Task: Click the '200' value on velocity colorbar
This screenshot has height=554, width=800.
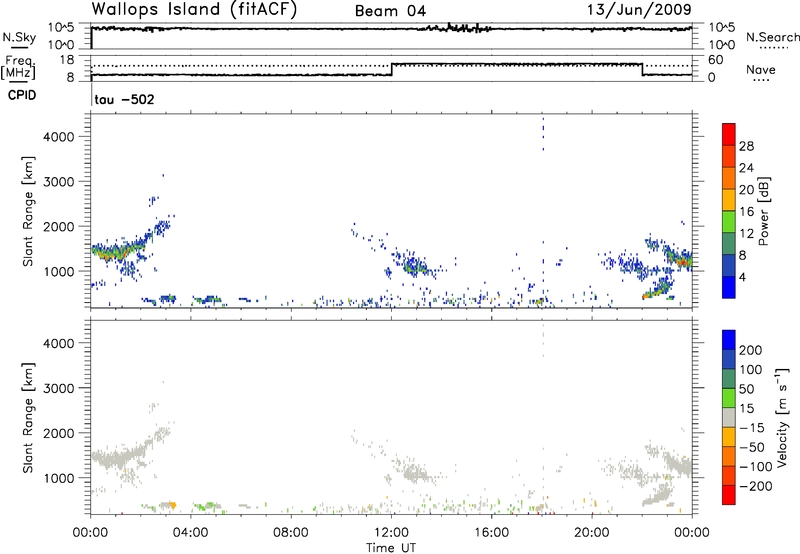Action: (x=751, y=350)
